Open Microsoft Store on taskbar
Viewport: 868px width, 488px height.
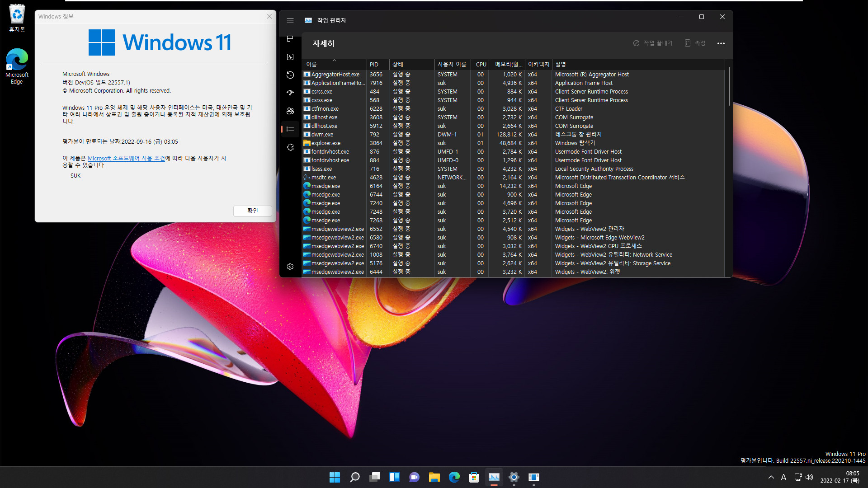474,477
